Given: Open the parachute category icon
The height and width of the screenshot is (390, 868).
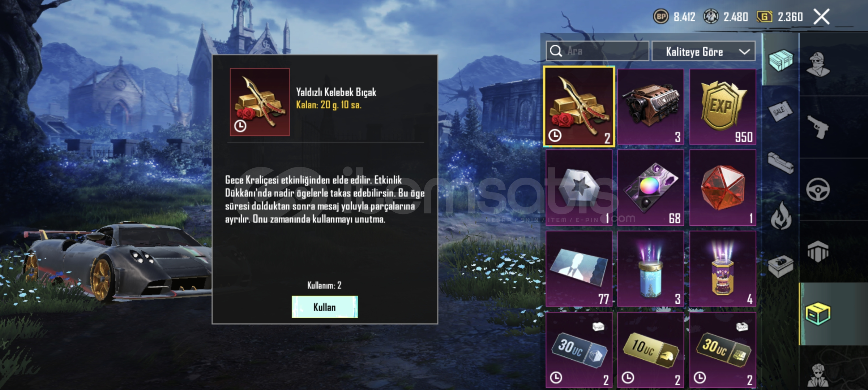Looking at the screenshot, I should point(818,251).
